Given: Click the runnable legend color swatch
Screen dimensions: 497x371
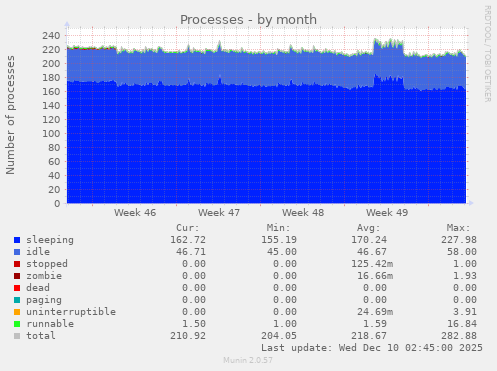Looking at the screenshot, I should click(x=17, y=324).
